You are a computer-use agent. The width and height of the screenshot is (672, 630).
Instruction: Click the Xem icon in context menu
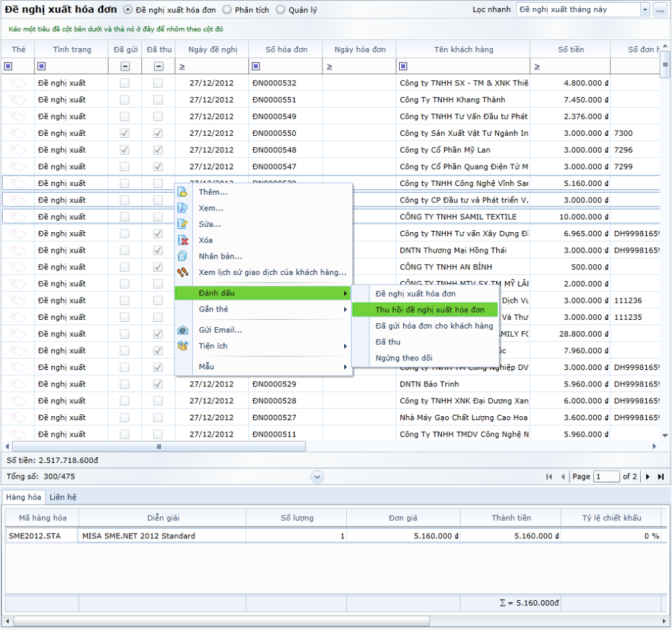[x=182, y=208]
